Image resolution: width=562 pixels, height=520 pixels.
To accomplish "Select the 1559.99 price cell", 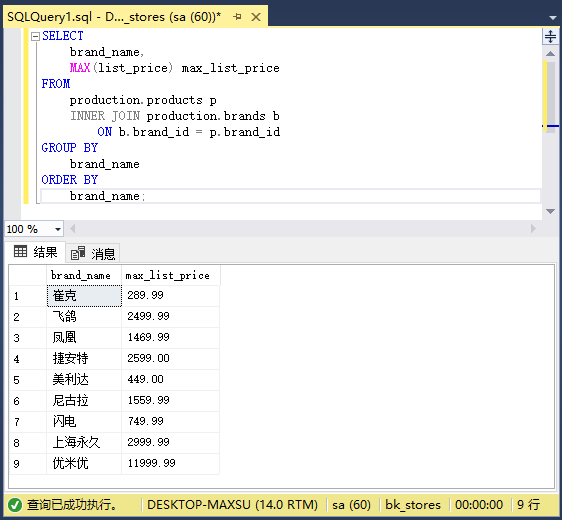I will (x=171, y=401).
